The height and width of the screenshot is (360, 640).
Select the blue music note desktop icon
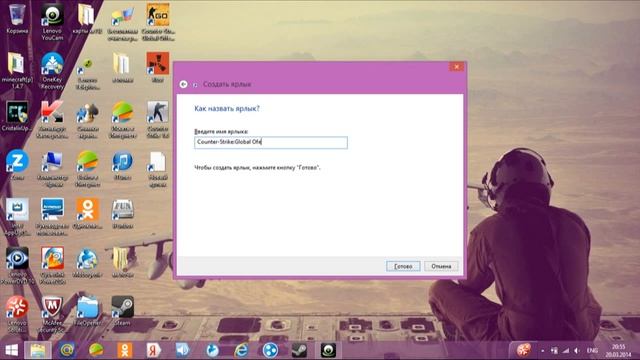(x=122, y=165)
